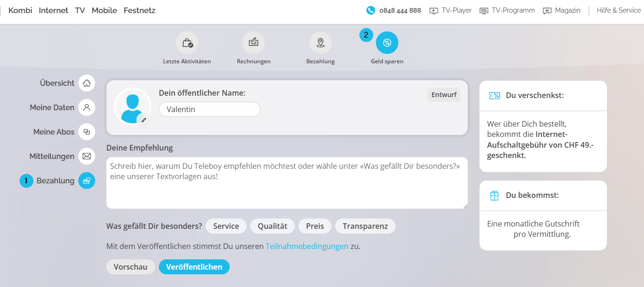Click the Veröffentlichen button
The image size is (644, 287).
(x=194, y=267)
